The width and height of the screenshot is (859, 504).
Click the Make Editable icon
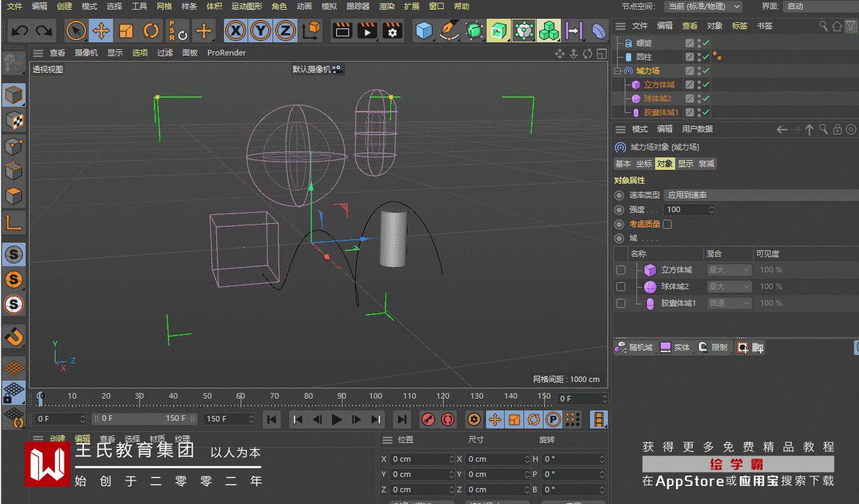[14, 64]
